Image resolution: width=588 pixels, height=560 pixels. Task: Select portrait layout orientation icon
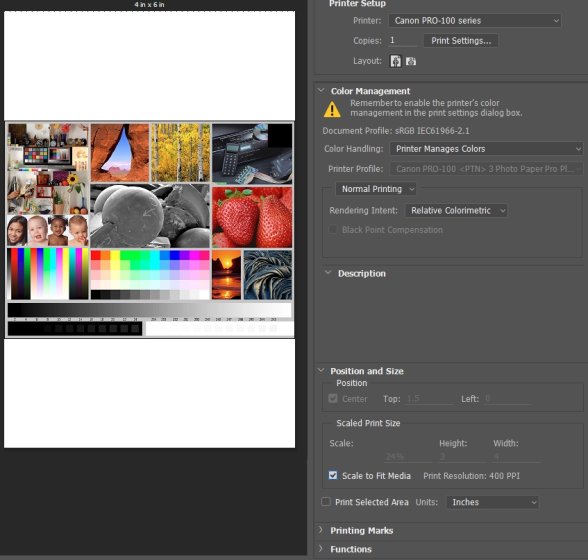tap(395, 61)
